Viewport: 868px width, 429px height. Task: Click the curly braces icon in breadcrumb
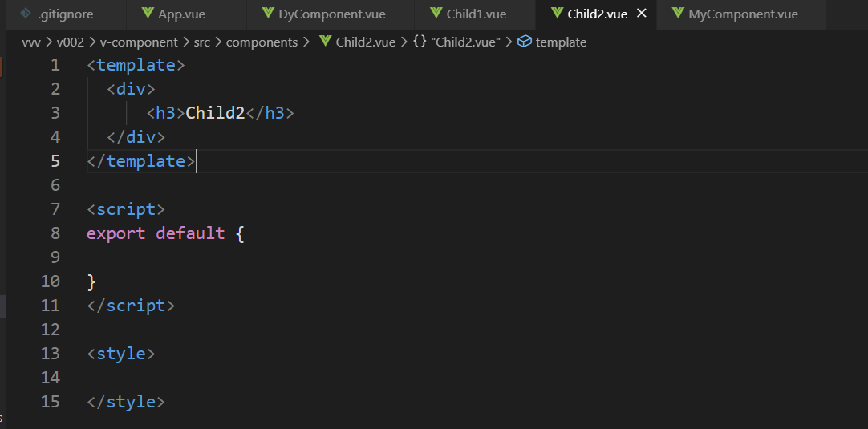(x=420, y=42)
